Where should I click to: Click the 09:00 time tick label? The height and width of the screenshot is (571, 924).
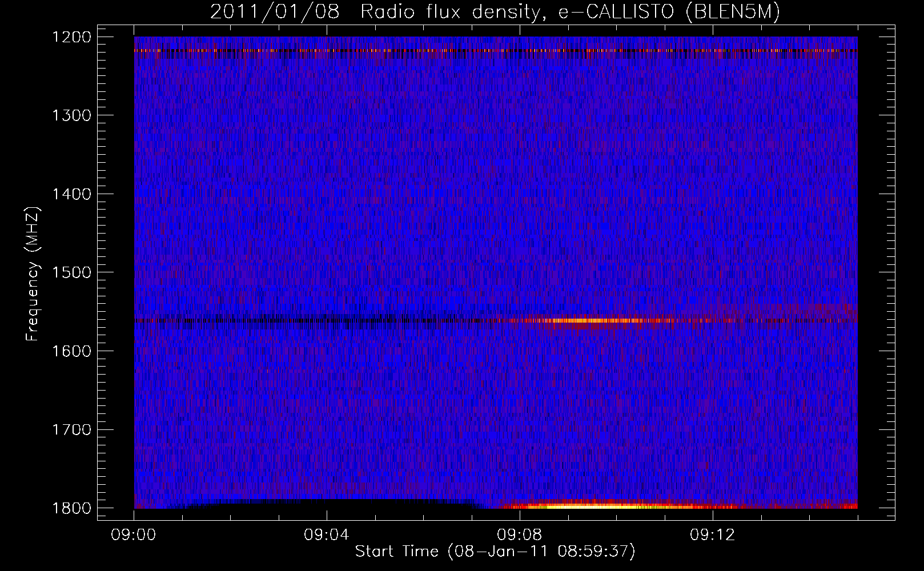[134, 535]
